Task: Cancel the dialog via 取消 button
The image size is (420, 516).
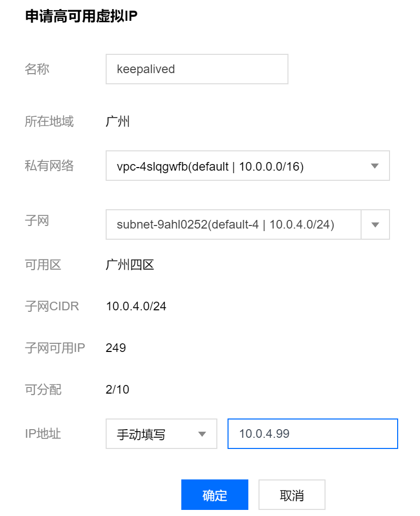Action: click(292, 494)
